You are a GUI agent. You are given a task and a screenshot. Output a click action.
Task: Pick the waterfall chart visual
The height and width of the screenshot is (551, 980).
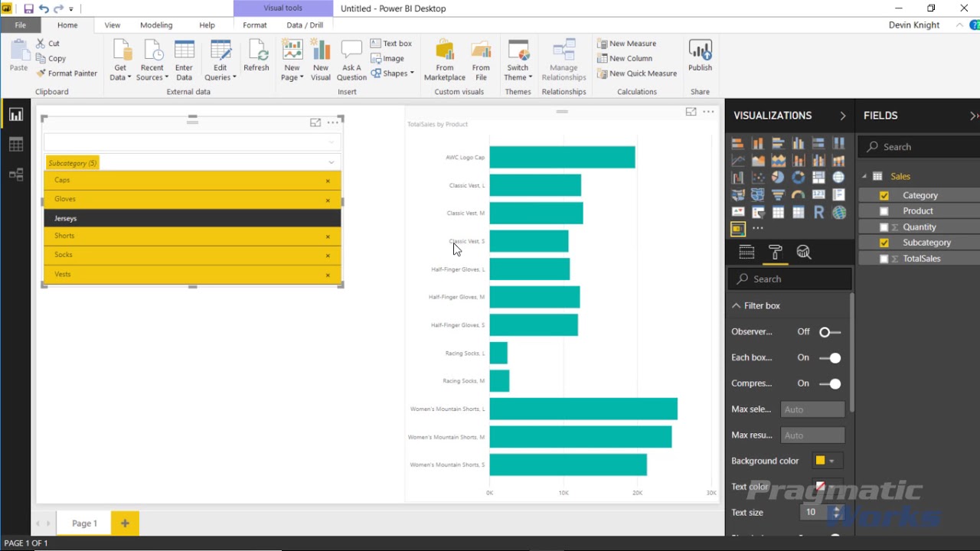[738, 178]
